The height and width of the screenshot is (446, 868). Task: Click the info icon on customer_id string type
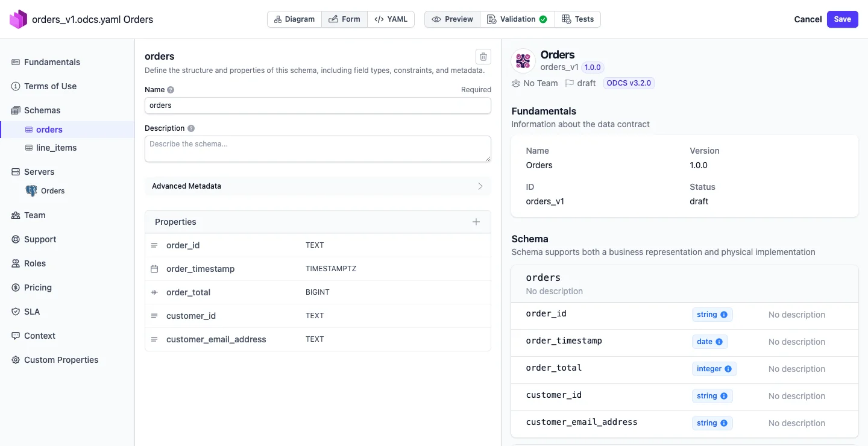point(724,396)
